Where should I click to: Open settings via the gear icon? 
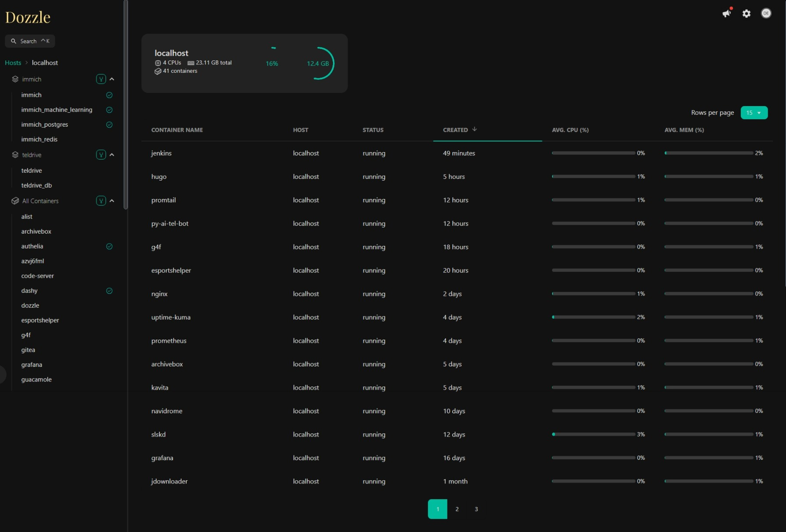coord(747,14)
